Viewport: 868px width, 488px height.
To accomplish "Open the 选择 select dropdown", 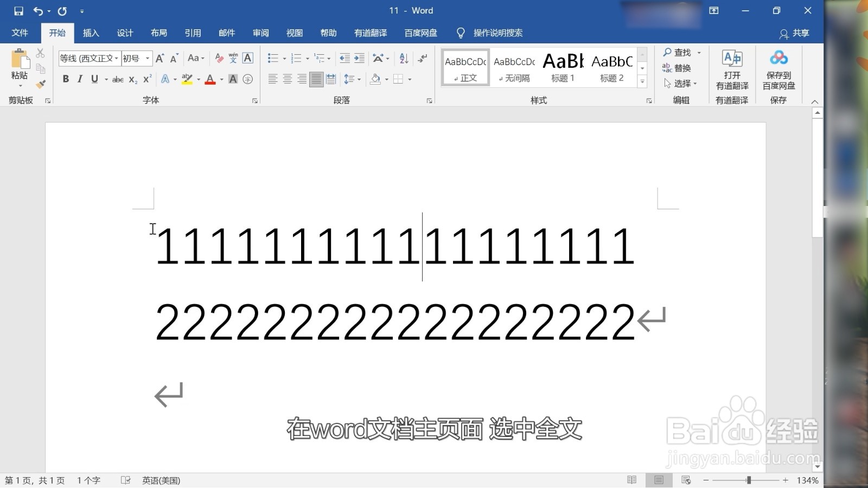I will click(x=681, y=84).
